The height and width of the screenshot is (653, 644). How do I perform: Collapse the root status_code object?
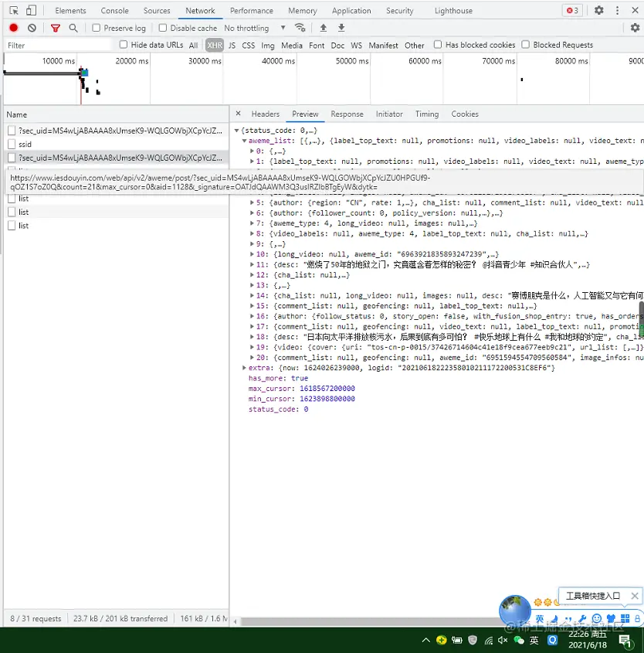tap(237, 131)
